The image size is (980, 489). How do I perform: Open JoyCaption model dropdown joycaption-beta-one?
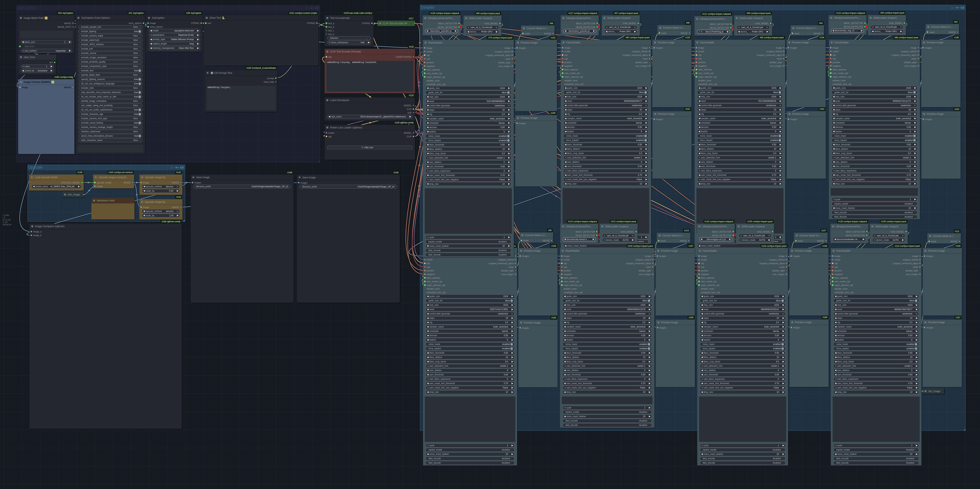(x=175, y=30)
